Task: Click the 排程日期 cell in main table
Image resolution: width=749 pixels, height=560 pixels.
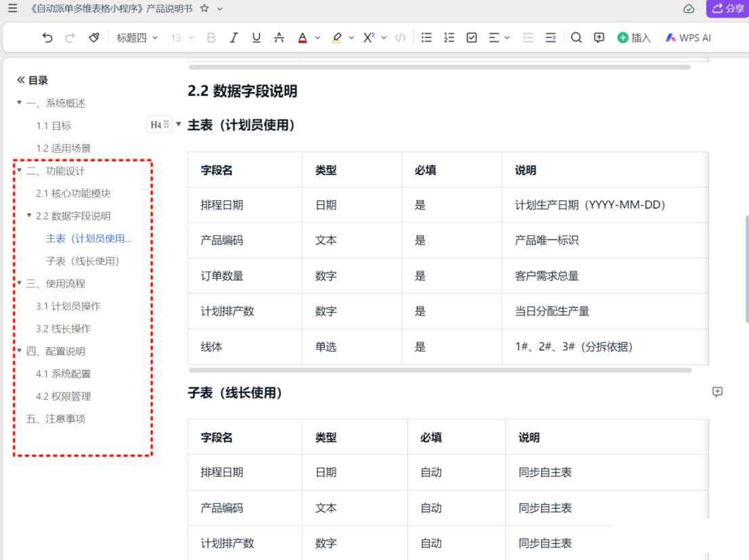Action: point(244,205)
